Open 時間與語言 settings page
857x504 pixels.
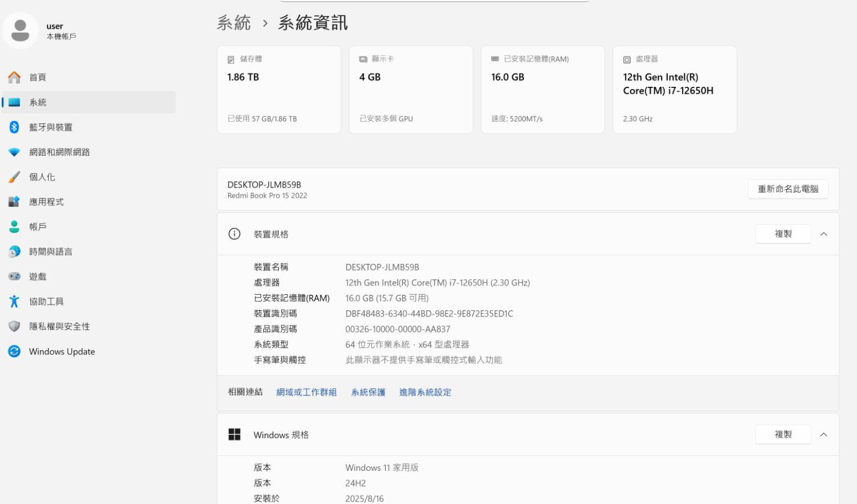89,251
